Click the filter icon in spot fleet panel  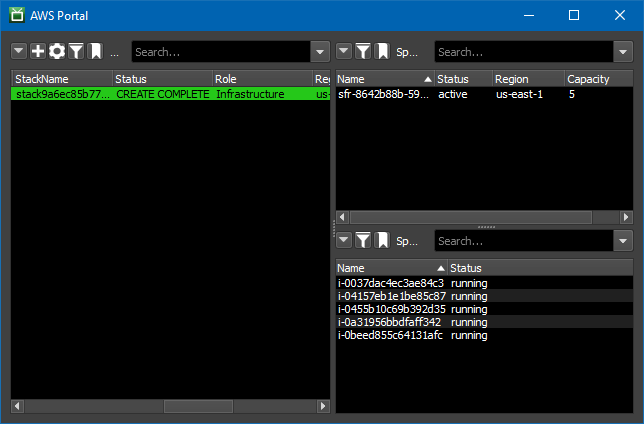(363, 51)
